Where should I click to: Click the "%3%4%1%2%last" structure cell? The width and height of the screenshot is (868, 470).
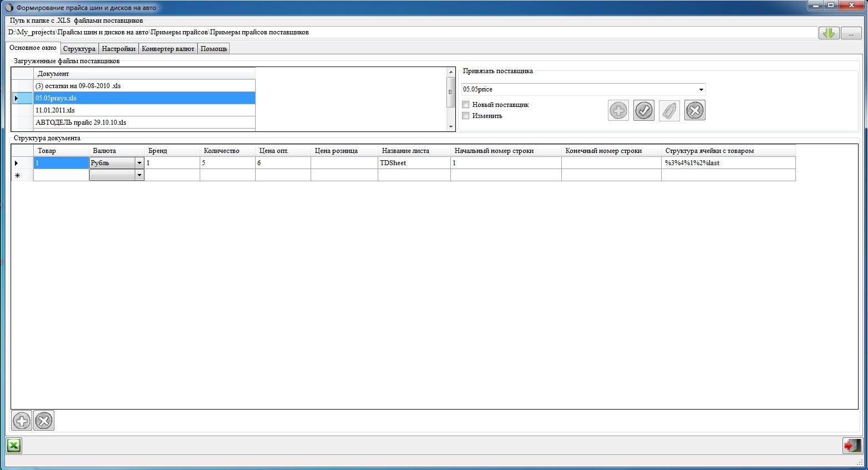click(x=728, y=163)
